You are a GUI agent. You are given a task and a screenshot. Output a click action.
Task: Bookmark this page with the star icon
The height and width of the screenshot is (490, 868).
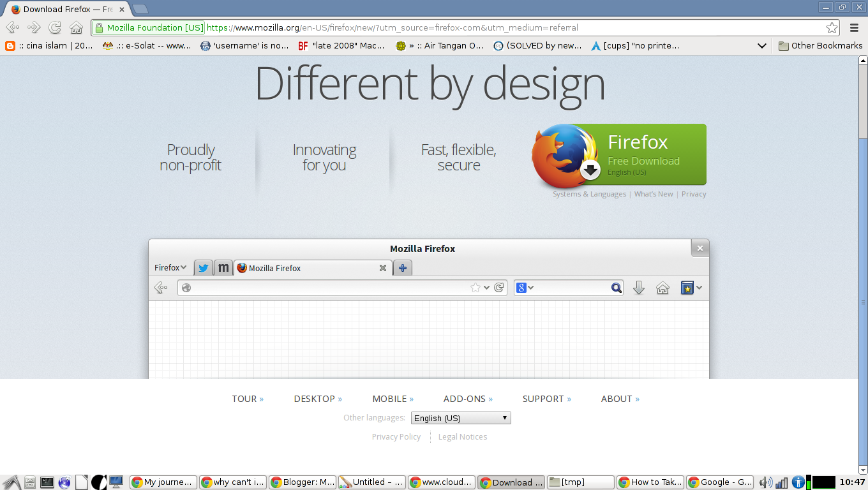[832, 27]
